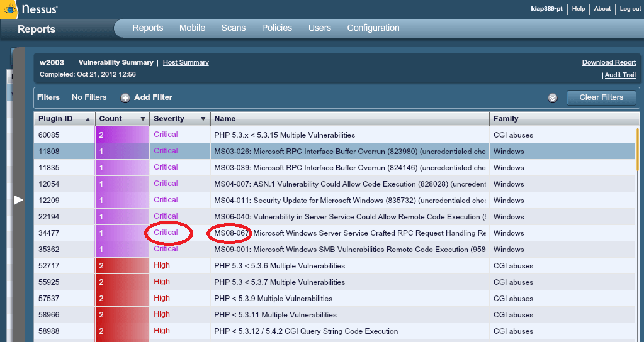Select plugin ID 34477 cell
The height and width of the screenshot is (342, 644).
[x=64, y=233]
